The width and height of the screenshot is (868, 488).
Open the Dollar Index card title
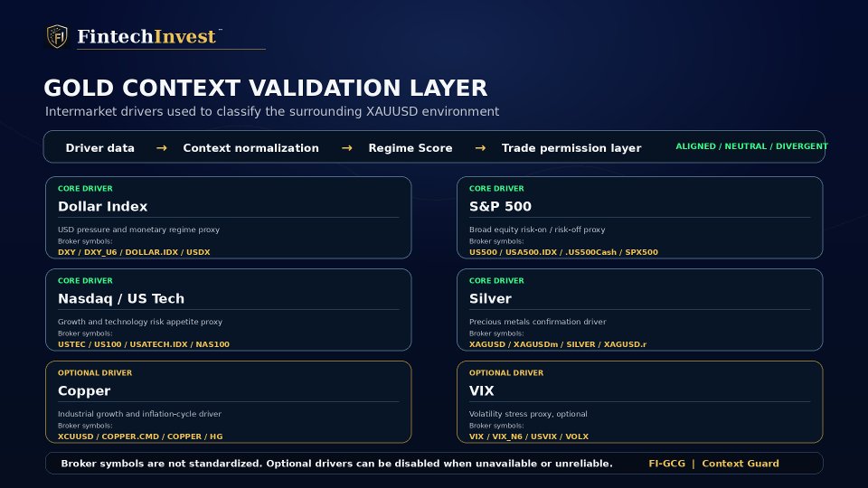coord(102,206)
